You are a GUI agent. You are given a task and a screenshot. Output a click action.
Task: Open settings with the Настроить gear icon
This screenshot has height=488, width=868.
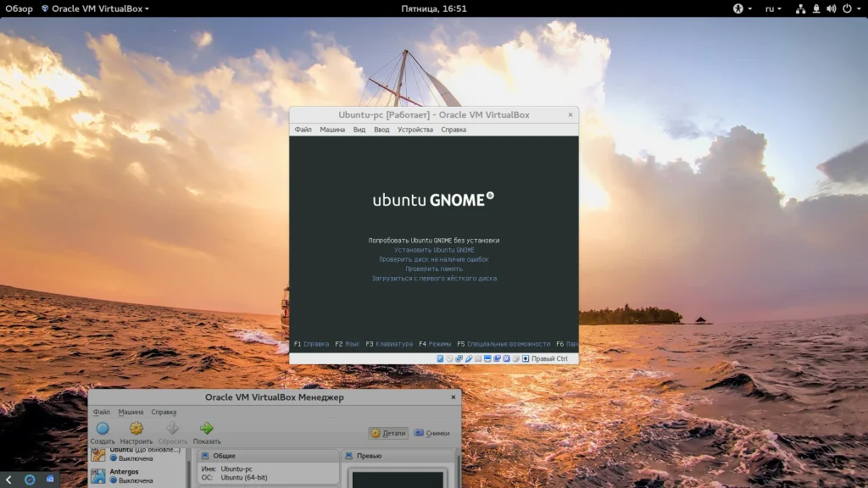(136, 430)
